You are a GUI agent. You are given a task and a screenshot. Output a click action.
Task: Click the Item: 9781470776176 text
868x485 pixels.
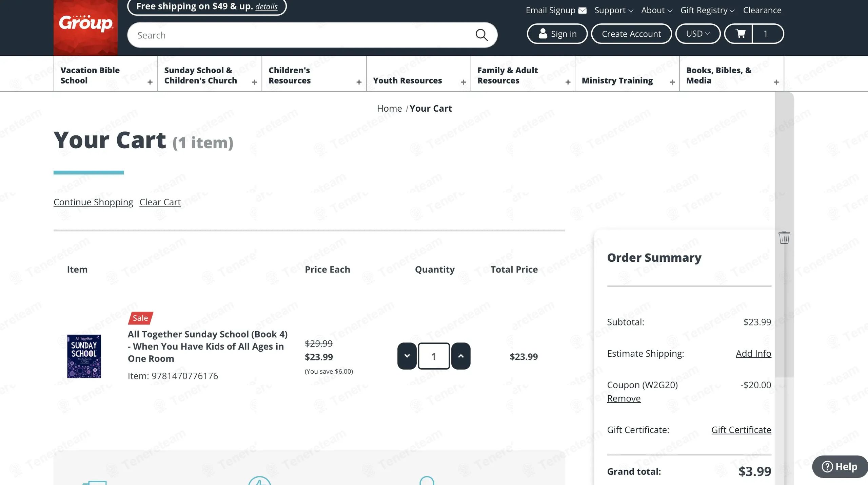point(173,376)
